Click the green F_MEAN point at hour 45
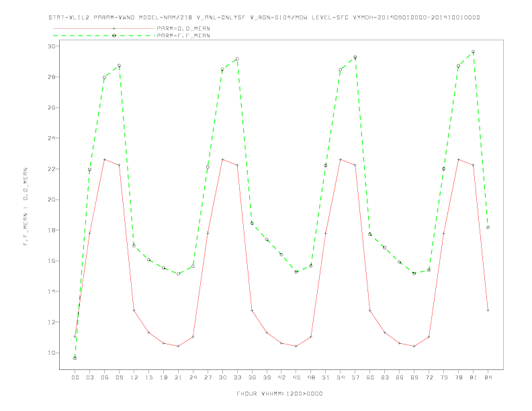Image resolution: width=532 pixels, height=411 pixels. [x=296, y=271]
